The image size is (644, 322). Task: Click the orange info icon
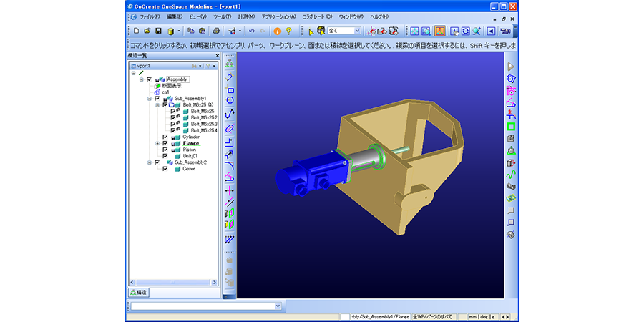pos(278,31)
